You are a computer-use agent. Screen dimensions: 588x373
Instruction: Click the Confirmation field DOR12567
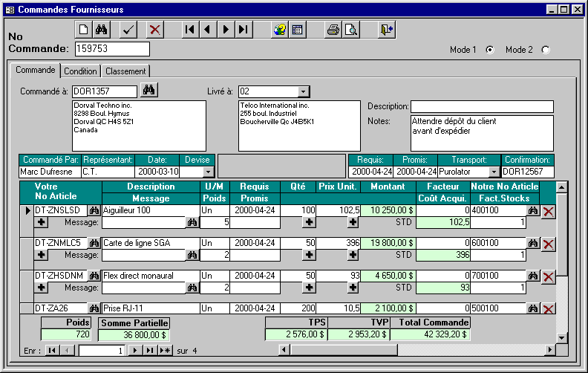coord(527,172)
